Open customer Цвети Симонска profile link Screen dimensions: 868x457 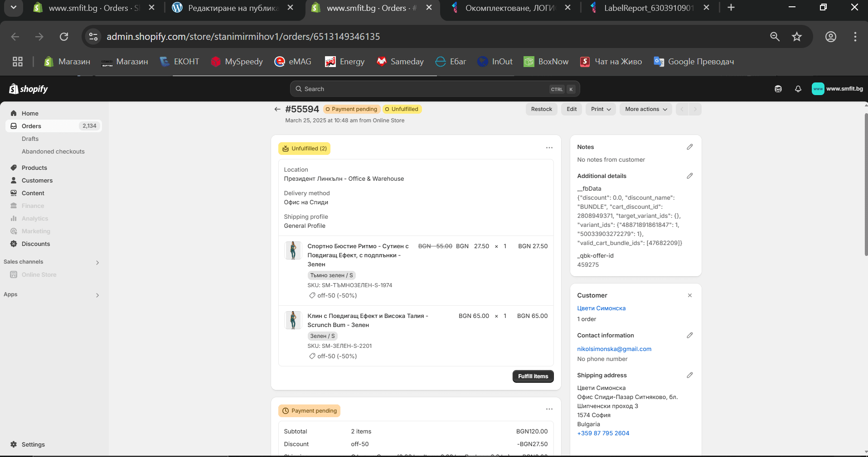pos(601,308)
